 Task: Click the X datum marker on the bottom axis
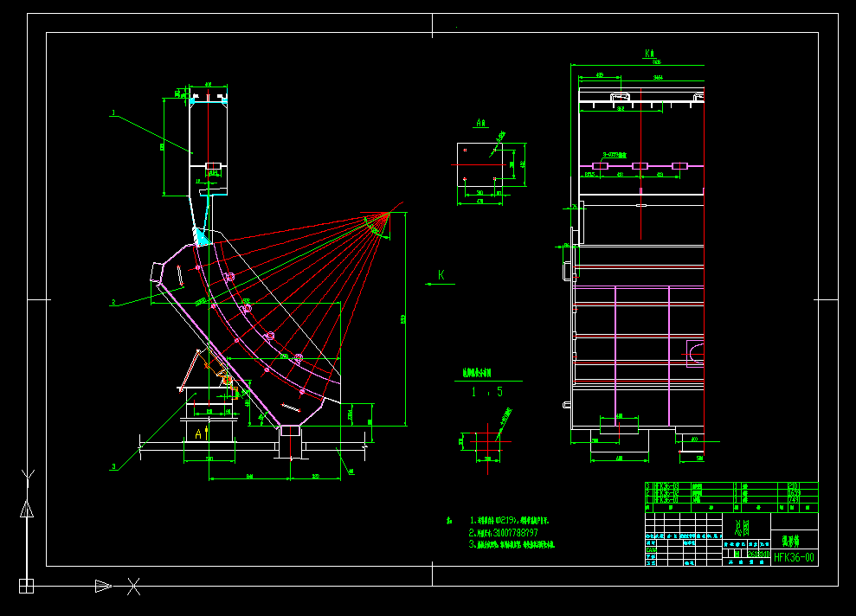pos(132,587)
